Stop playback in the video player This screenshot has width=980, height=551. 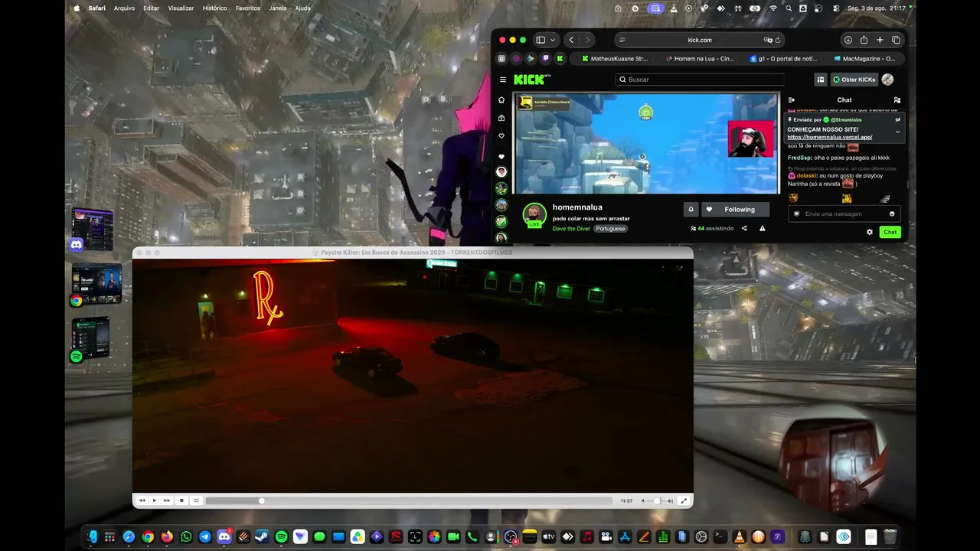[181, 500]
